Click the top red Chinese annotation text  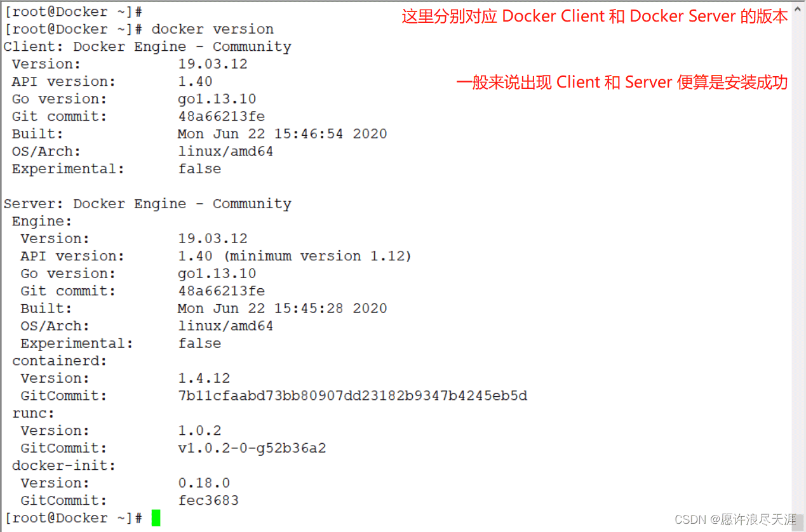tap(594, 17)
